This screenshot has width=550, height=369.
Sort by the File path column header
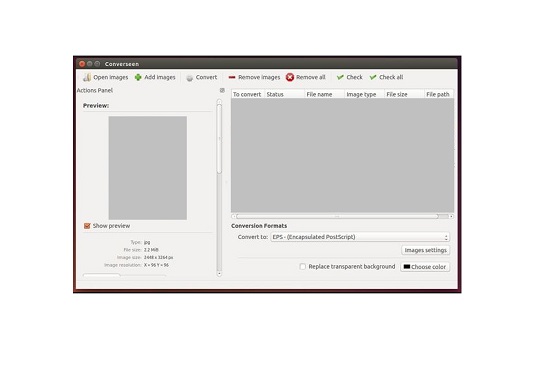point(438,94)
